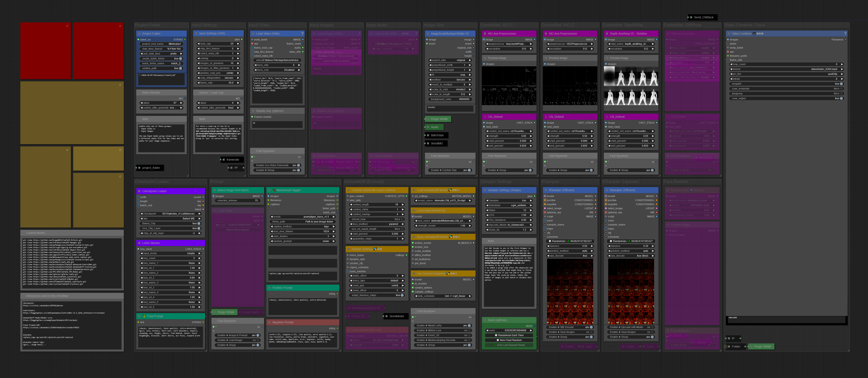This screenshot has height=378, width=868.
Task: Increase load_cap using its right arrow
Action: click(x=238, y=44)
